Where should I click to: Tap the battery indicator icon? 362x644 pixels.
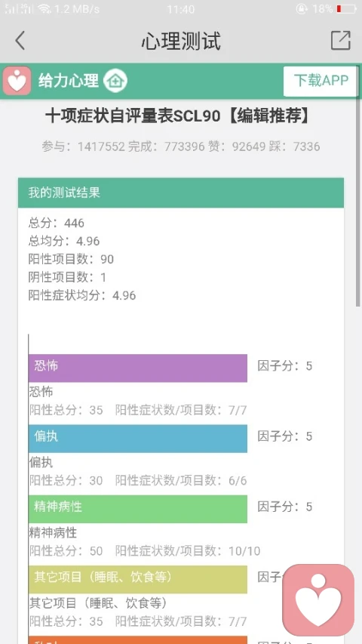coord(346,8)
